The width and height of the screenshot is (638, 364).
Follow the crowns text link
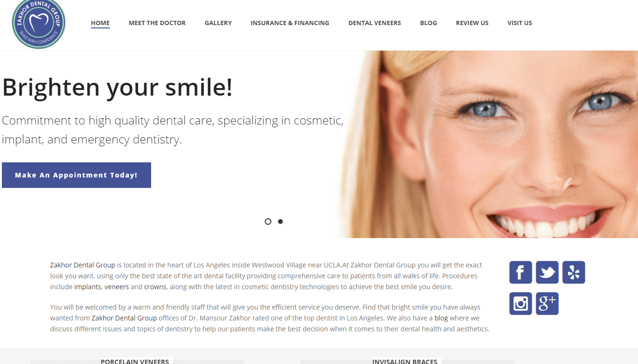pyautogui.click(x=155, y=287)
